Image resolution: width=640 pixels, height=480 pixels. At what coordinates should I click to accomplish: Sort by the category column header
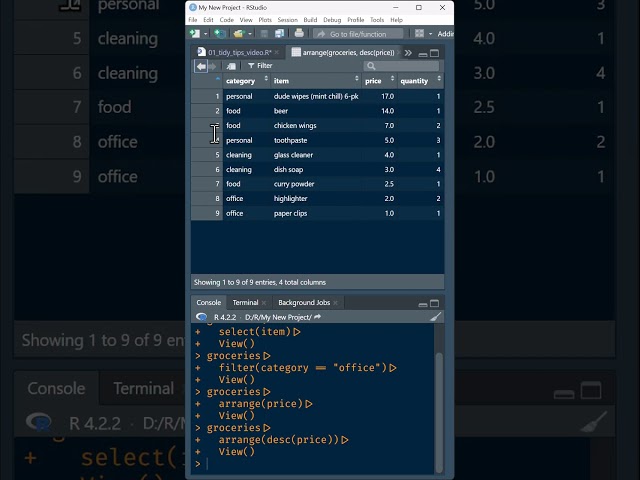coord(247,81)
